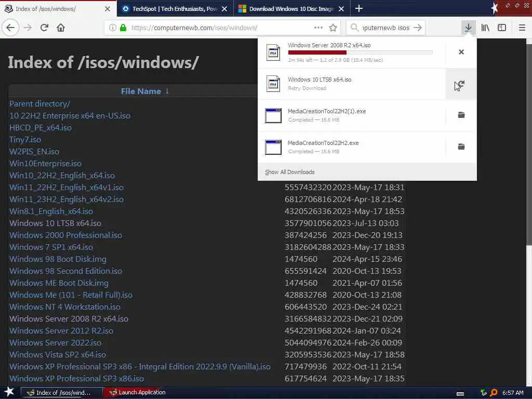This screenshot has width=532, height=399.
Task: Submit search with the arrow button
Action: pos(418,28)
